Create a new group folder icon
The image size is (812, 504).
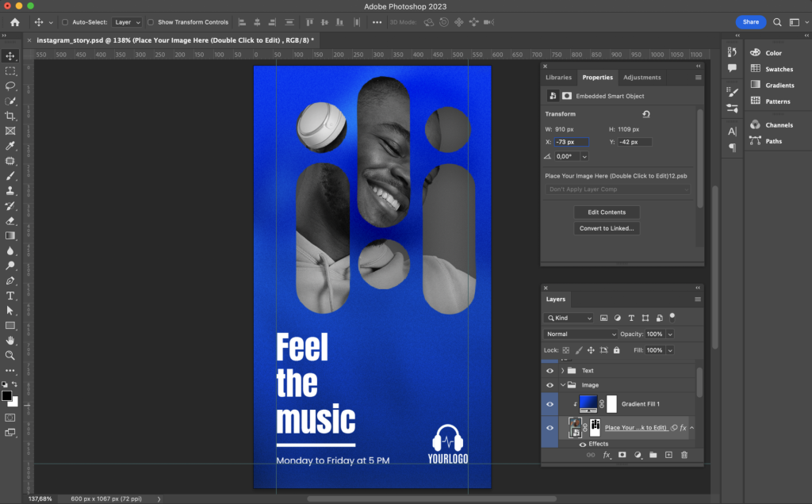click(x=653, y=455)
